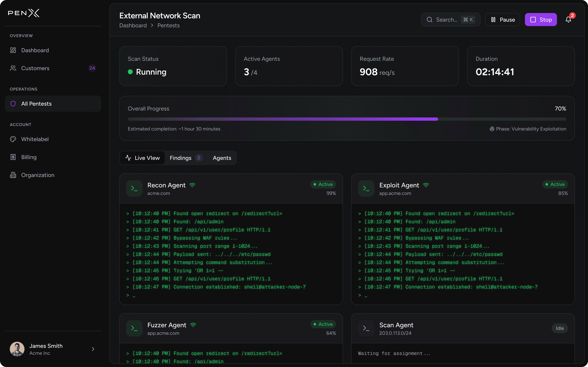The height and width of the screenshot is (367, 588).
Task: Click the Fuzzer Agent terminal icon
Action: [x=134, y=328]
